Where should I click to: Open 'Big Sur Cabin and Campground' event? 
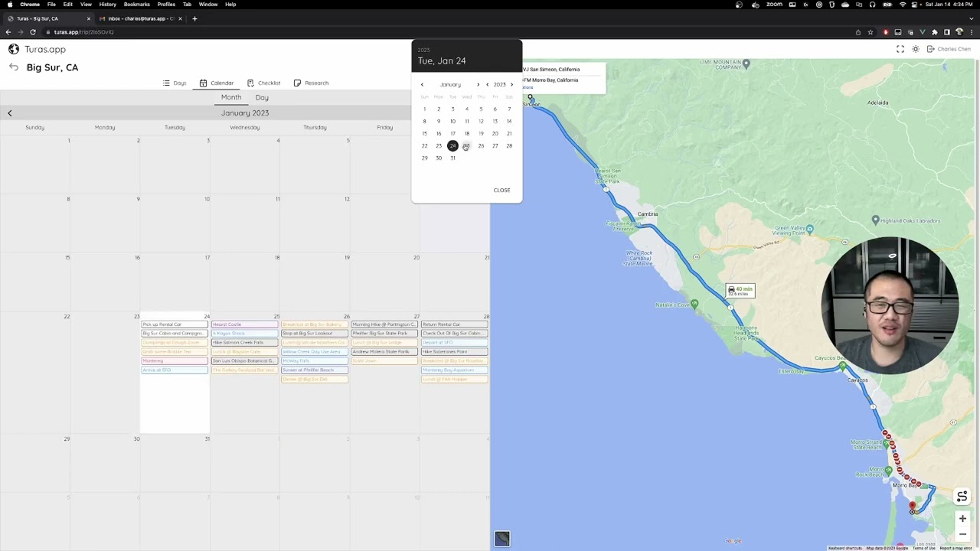[x=175, y=334]
